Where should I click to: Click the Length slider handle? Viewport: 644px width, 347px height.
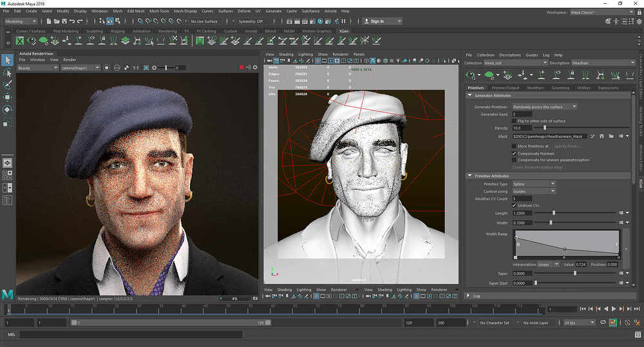[554, 213]
